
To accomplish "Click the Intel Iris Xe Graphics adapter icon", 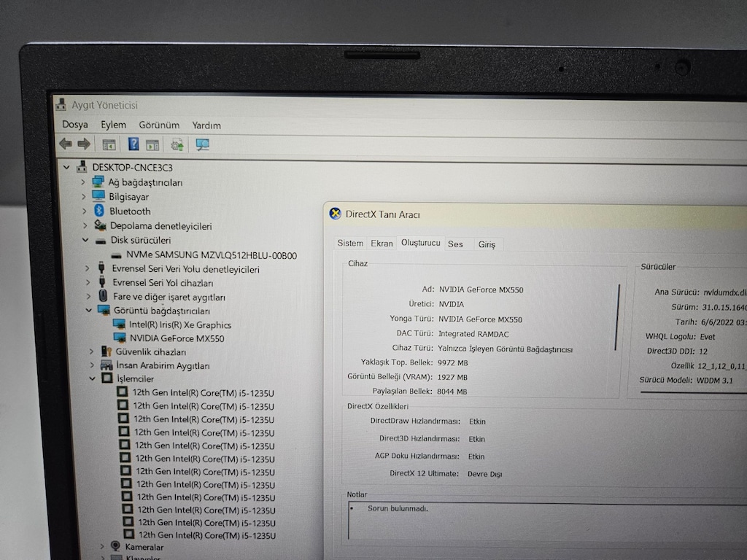I will (119, 324).
